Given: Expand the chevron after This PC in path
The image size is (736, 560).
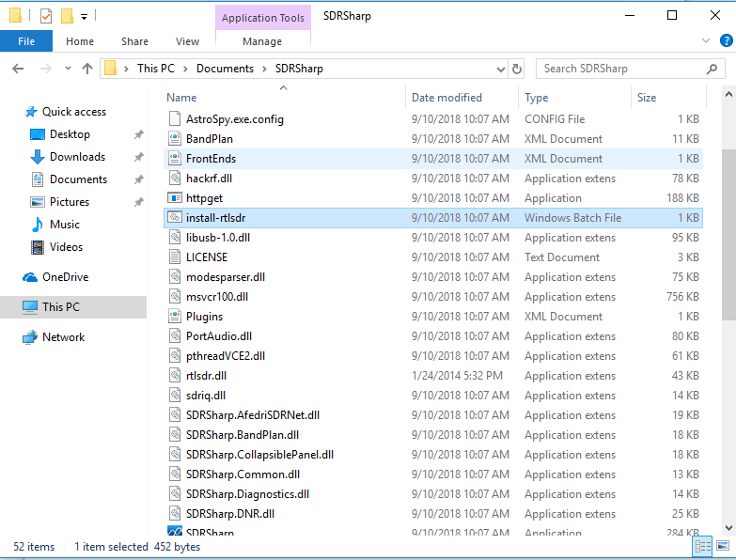Looking at the screenshot, I should [185, 69].
